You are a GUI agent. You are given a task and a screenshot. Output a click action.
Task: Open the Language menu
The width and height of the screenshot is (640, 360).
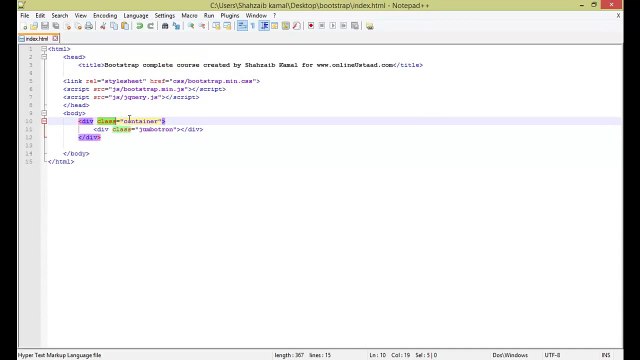pyautogui.click(x=136, y=16)
